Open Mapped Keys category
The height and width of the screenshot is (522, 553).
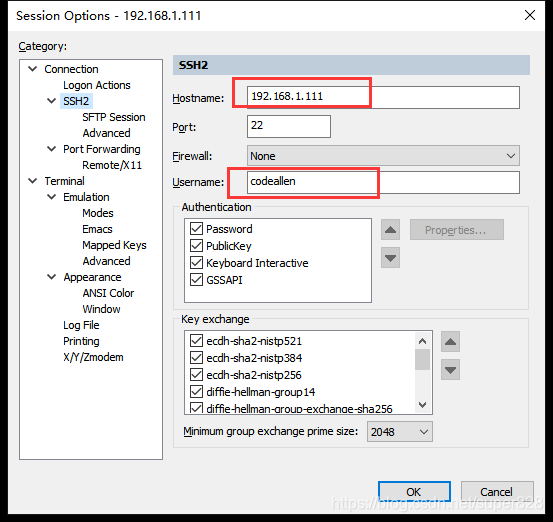pos(114,245)
